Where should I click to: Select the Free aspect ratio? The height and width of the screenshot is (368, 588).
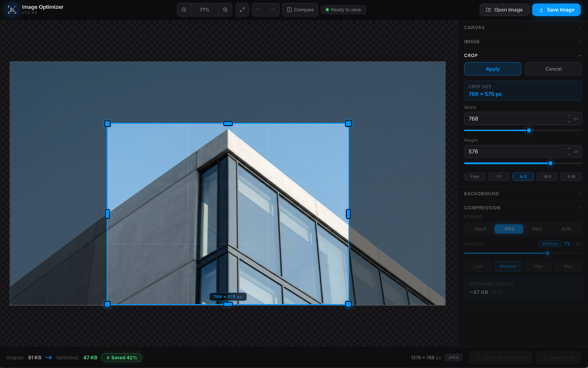pyautogui.click(x=475, y=177)
